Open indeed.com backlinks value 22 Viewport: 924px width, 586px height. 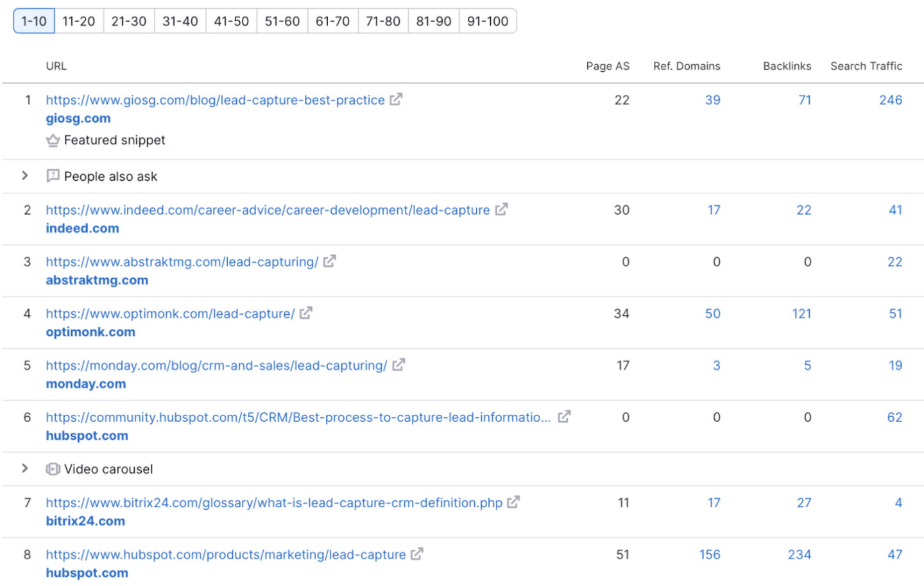point(804,210)
